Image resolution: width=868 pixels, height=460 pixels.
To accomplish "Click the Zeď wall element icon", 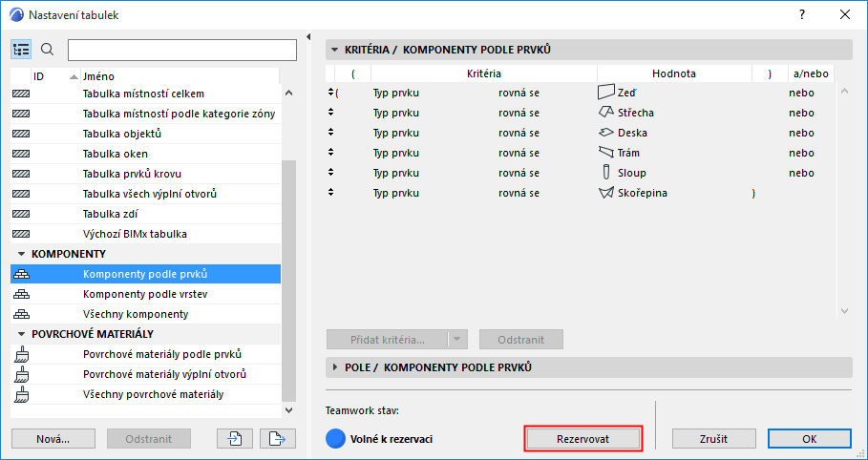I will [603, 93].
